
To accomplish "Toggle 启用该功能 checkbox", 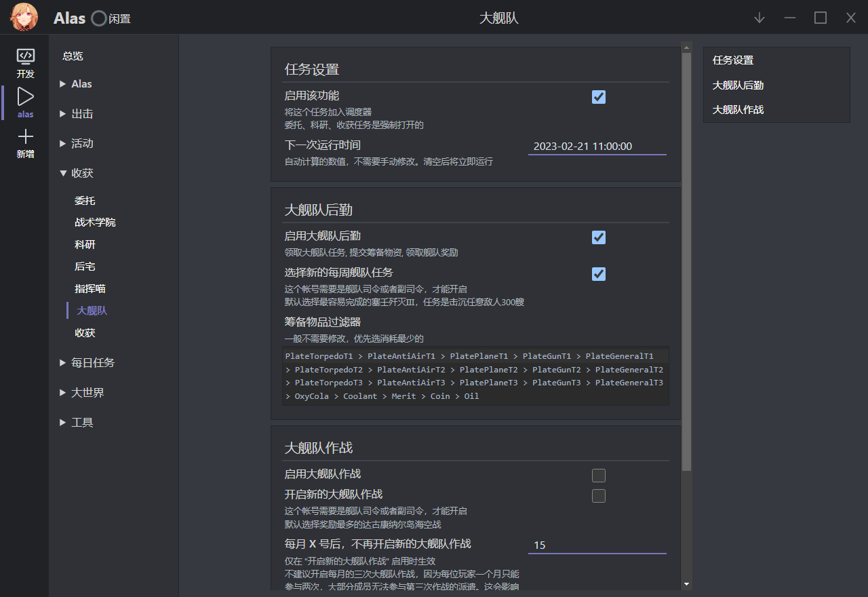I will [x=599, y=97].
